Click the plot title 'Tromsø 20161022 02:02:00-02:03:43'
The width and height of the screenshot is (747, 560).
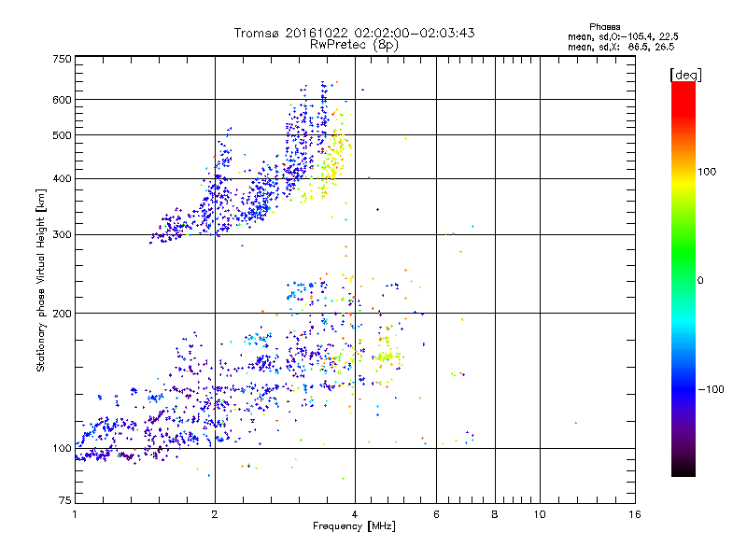click(355, 33)
